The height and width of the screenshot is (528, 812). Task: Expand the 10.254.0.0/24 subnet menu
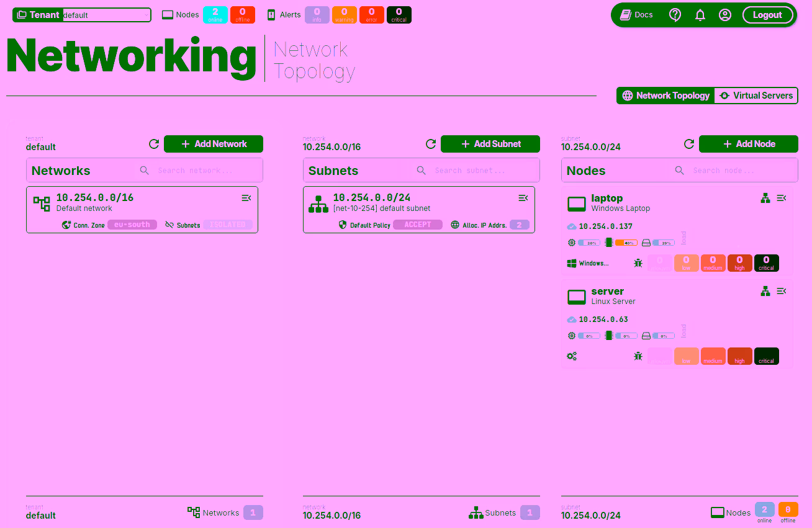(x=523, y=198)
